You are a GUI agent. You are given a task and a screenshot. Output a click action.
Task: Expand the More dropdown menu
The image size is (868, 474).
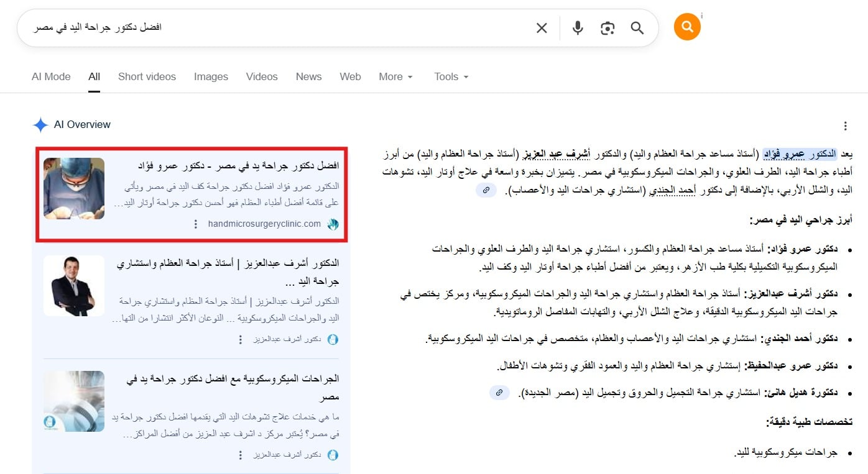tap(395, 77)
